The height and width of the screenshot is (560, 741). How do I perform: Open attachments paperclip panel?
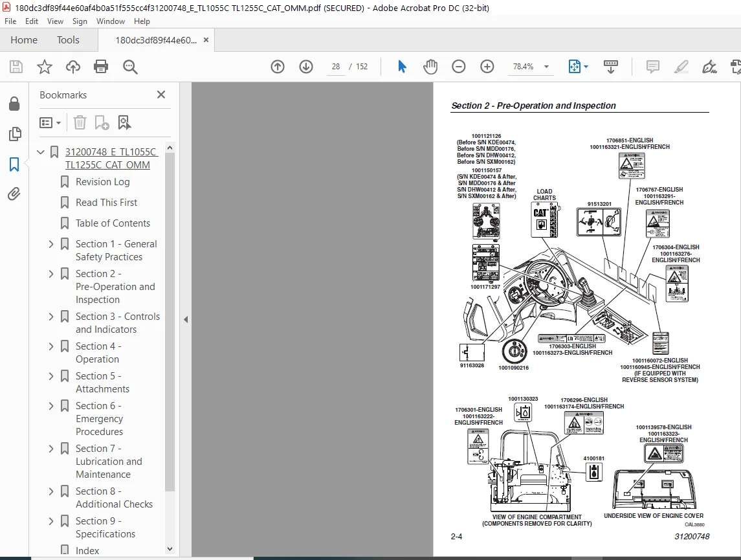pos(14,194)
